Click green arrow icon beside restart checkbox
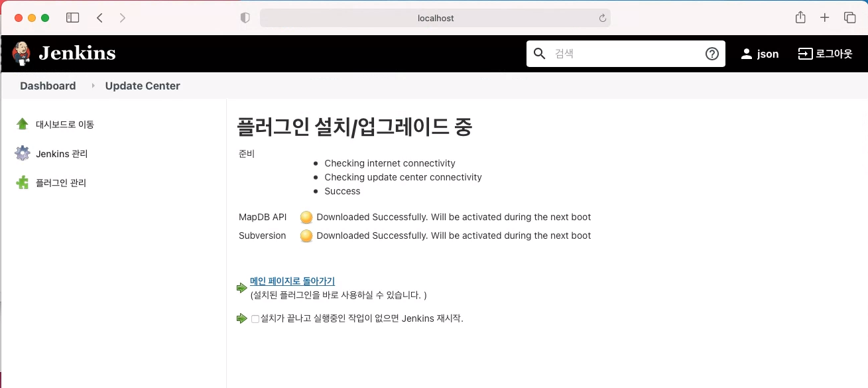The image size is (868, 388). click(241, 318)
